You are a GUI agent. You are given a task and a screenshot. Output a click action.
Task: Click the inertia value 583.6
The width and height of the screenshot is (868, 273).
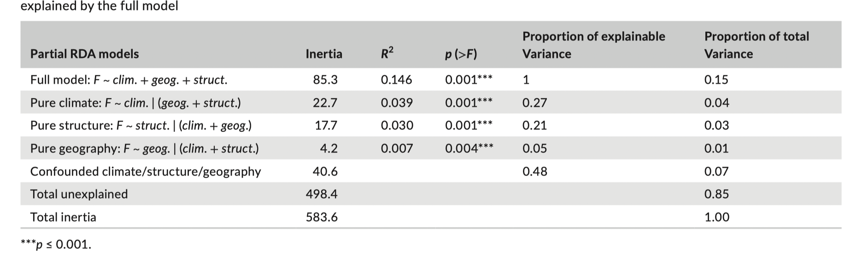click(x=322, y=217)
